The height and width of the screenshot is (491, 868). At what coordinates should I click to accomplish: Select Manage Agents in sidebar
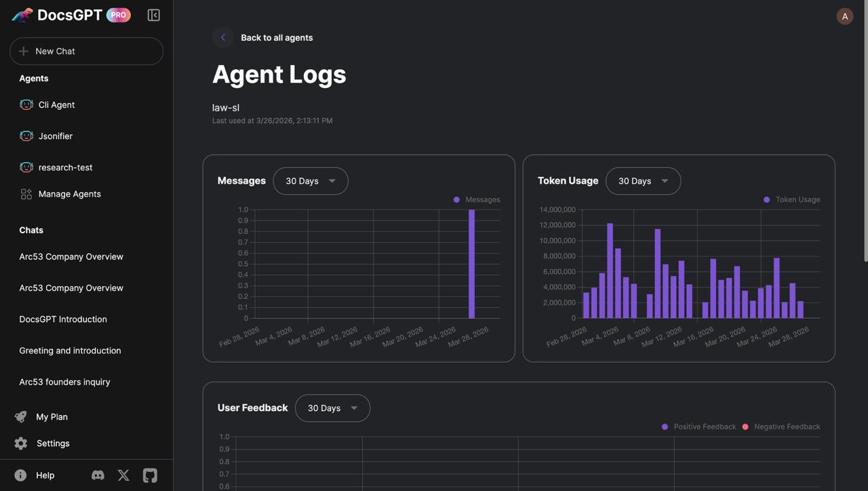pyautogui.click(x=69, y=194)
